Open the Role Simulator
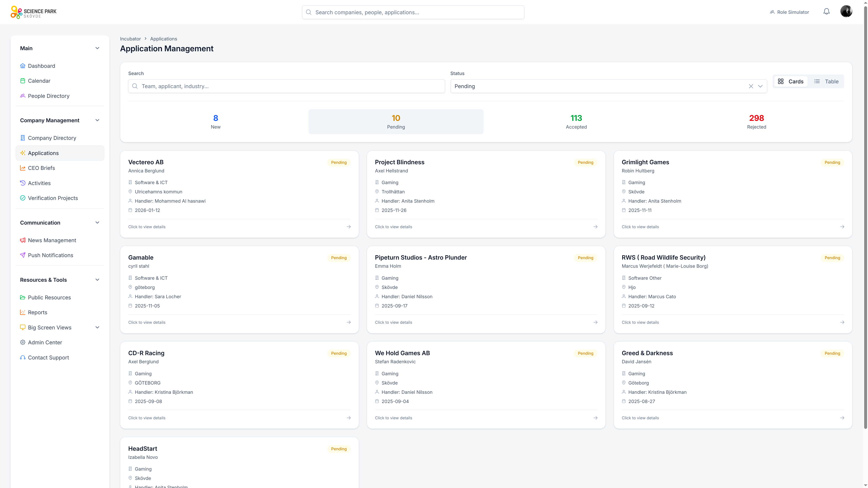This screenshot has width=868, height=488. point(790,12)
